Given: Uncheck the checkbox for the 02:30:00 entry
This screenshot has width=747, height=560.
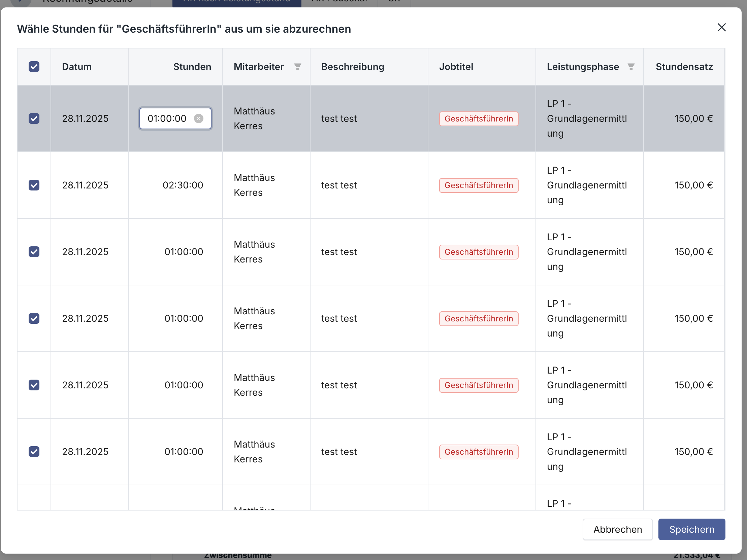Looking at the screenshot, I should click(34, 185).
